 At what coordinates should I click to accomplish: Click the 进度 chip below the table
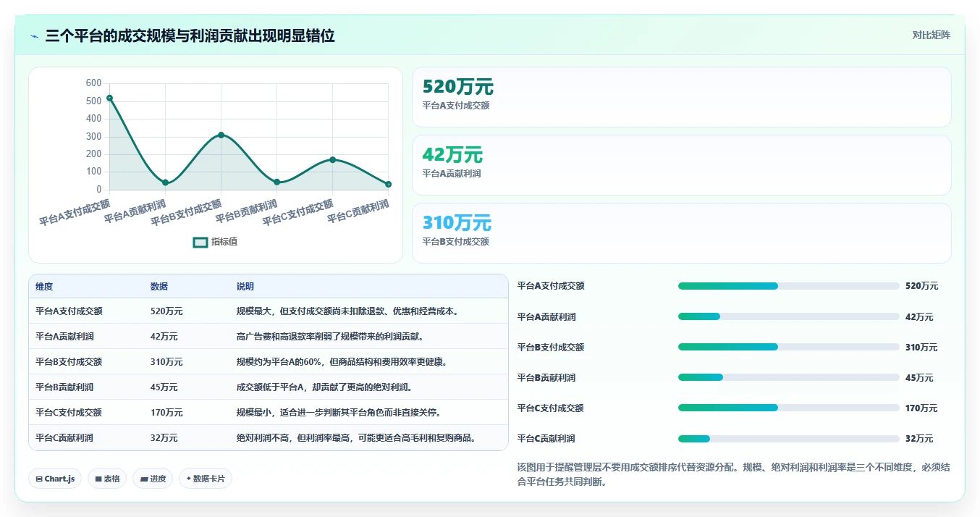coord(153,479)
